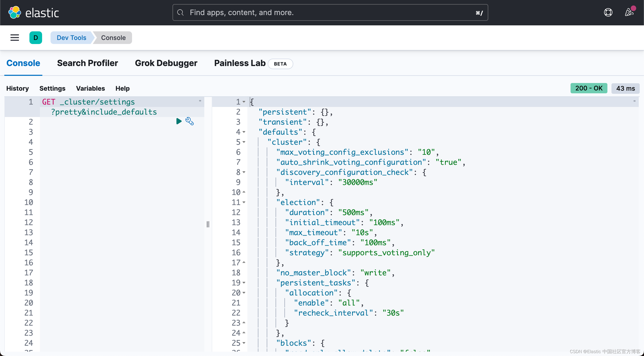
Task: Open the D space avatar
Action: [36, 38]
